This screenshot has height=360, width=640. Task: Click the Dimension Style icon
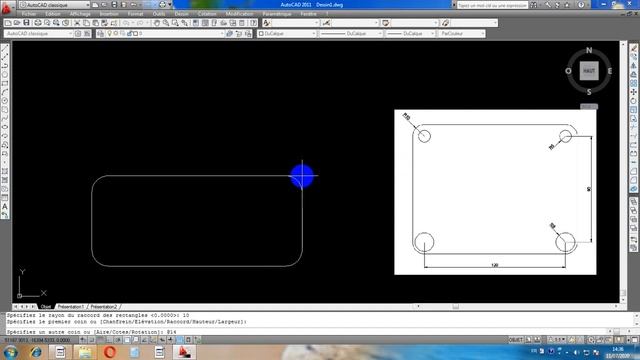[x=326, y=23]
